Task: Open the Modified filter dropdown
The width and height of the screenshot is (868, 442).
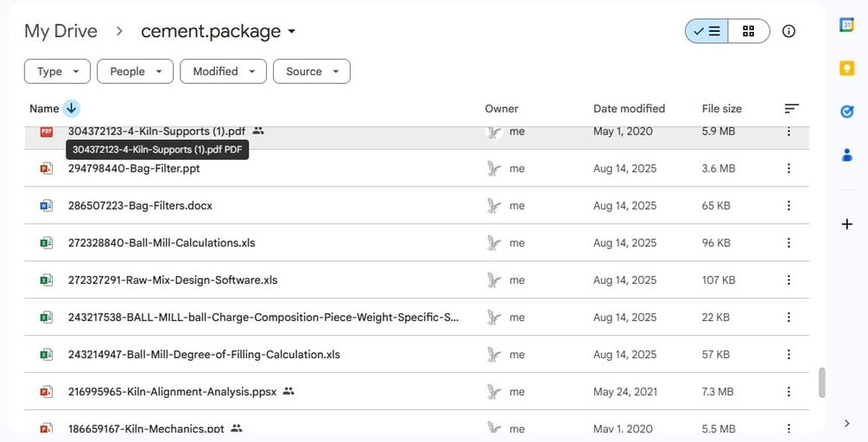Action: pyautogui.click(x=223, y=72)
